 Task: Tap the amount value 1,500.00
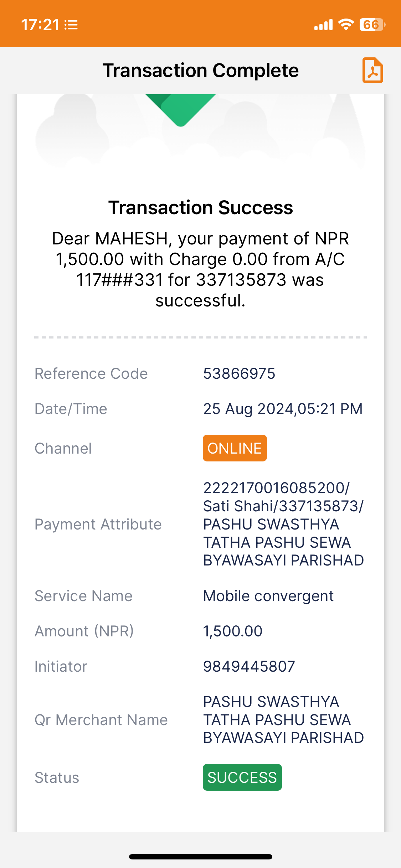233,631
